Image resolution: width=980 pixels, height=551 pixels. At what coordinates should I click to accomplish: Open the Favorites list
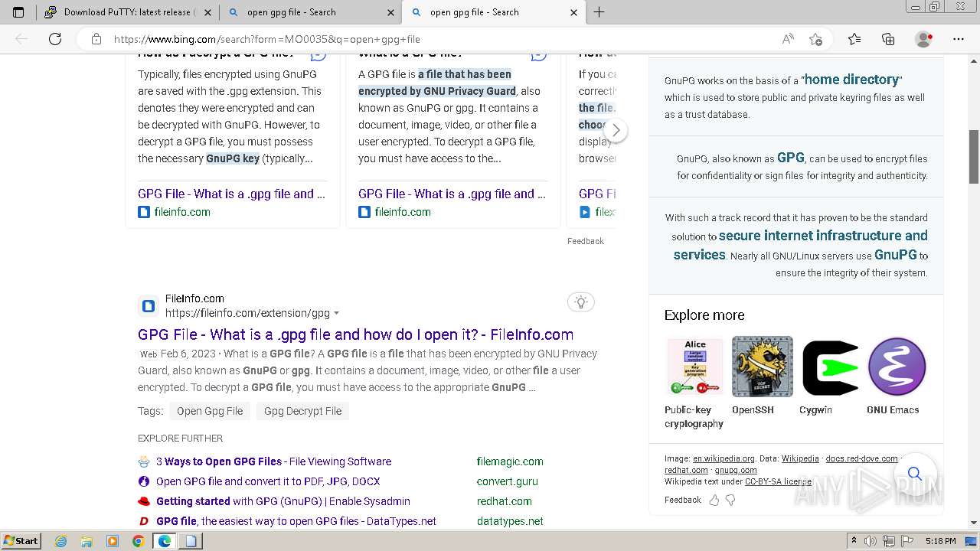pos(854,39)
